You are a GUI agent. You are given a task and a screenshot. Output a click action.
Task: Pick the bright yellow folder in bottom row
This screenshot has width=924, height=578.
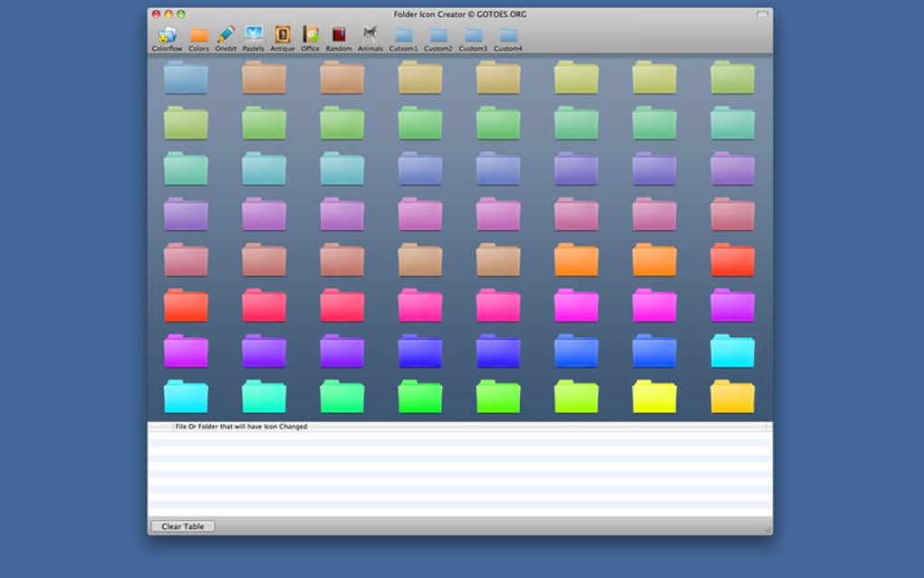click(654, 397)
